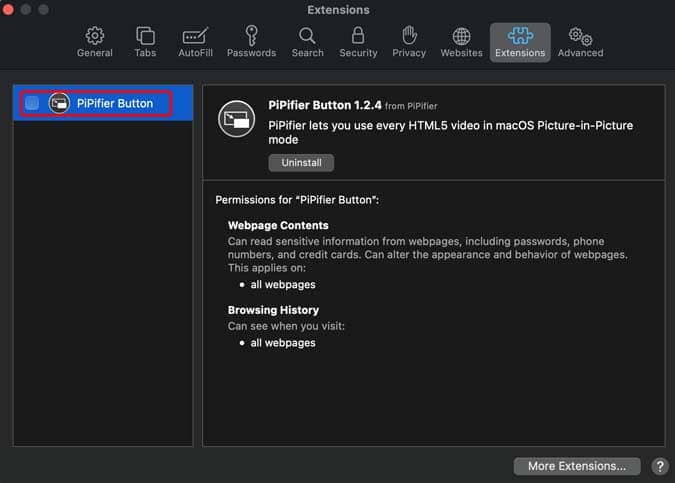Uninstall the PiPifier Button extension
675x483 pixels.
pyautogui.click(x=301, y=163)
